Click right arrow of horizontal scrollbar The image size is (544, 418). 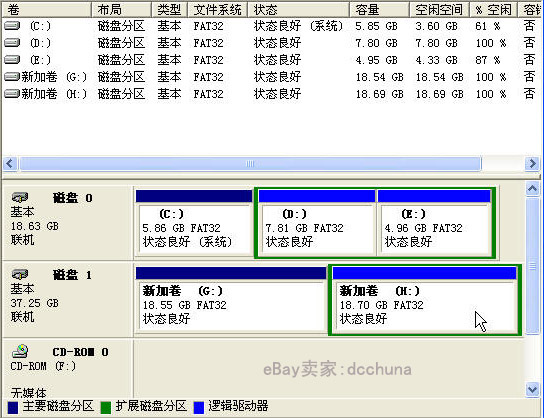pos(532,163)
